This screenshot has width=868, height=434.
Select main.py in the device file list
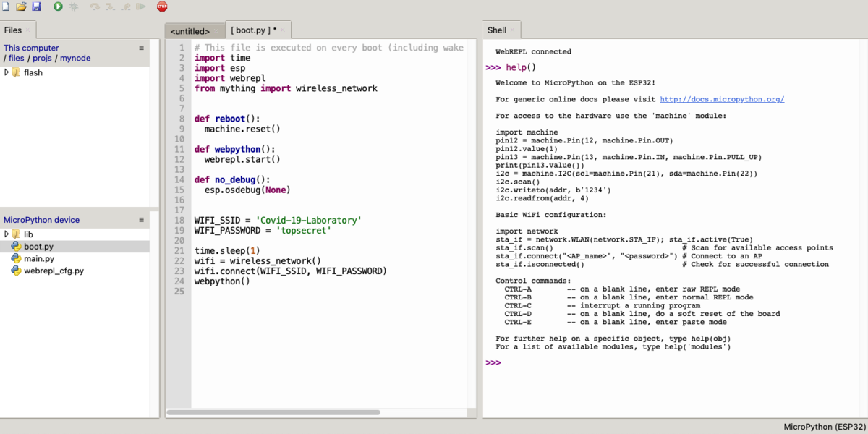(39, 258)
